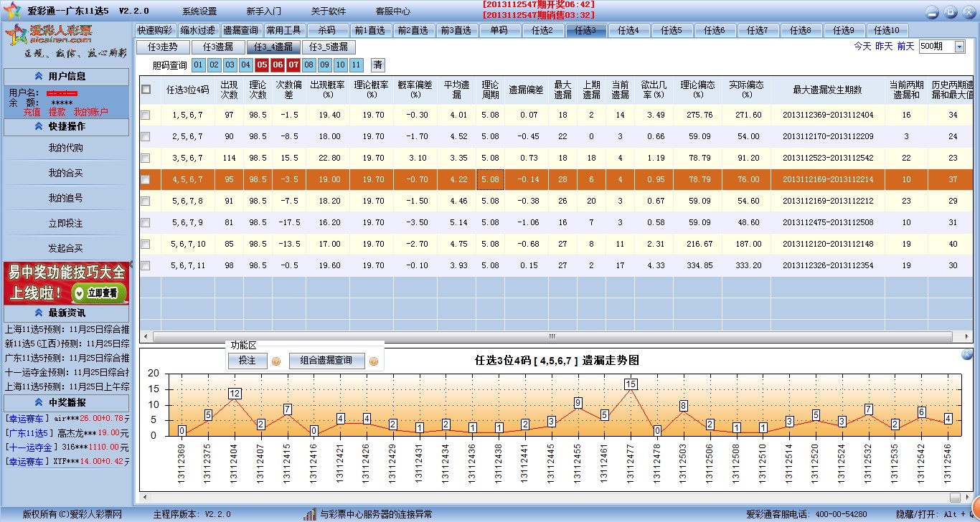This screenshot has height=522, width=980.
Task: Tick the checkbox for row 1,5,6,7
Action: tap(146, 115)
